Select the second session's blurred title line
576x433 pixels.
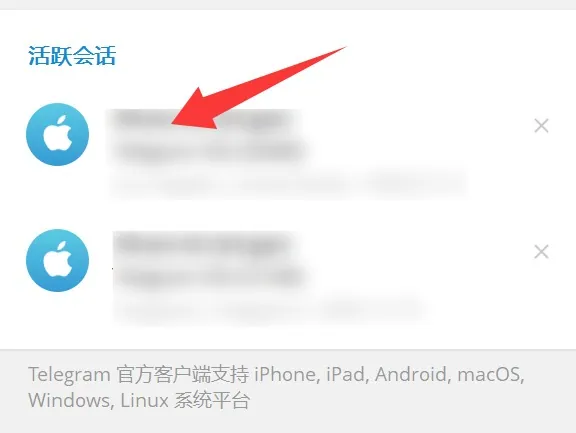coord(206,243)
